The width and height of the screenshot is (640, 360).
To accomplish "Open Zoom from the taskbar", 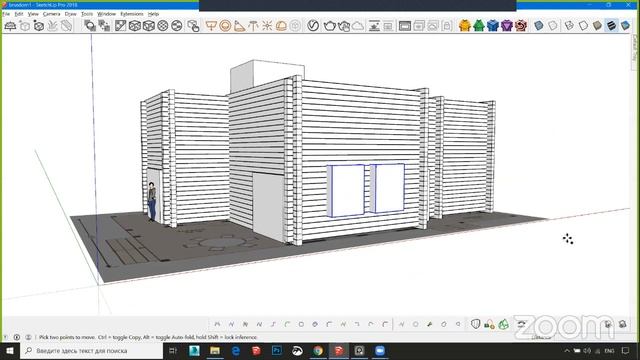I will (380, 351).
